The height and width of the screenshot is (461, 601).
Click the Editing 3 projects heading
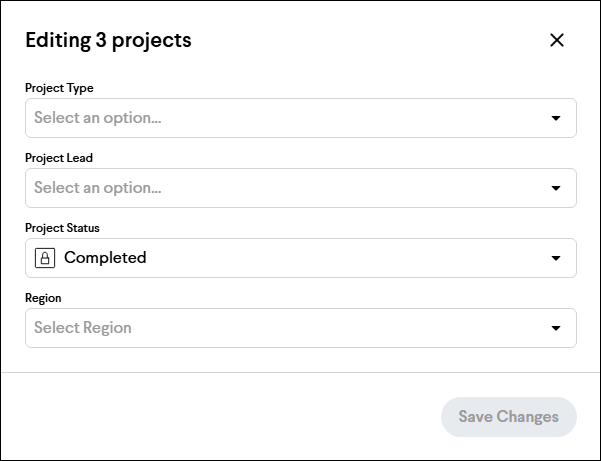point(108,40)
